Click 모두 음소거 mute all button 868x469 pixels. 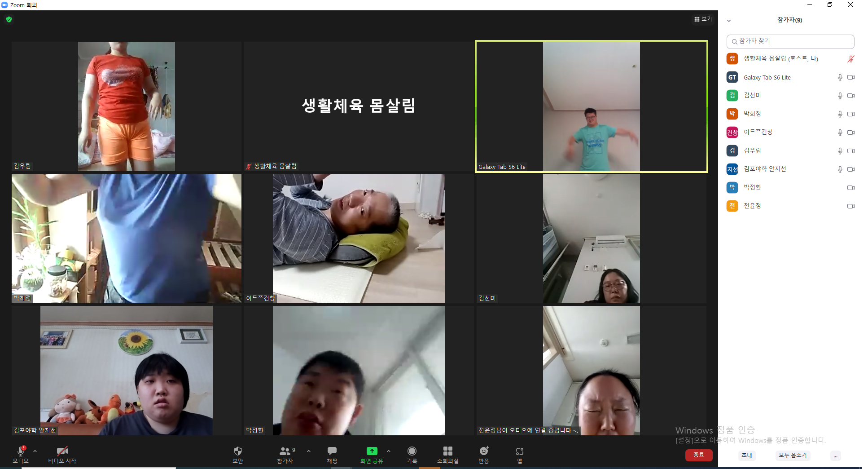793,455
